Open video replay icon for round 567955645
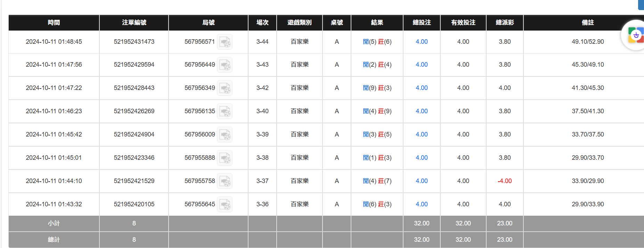Viewport: 644px width, 248px height. [x=225, y=205]
